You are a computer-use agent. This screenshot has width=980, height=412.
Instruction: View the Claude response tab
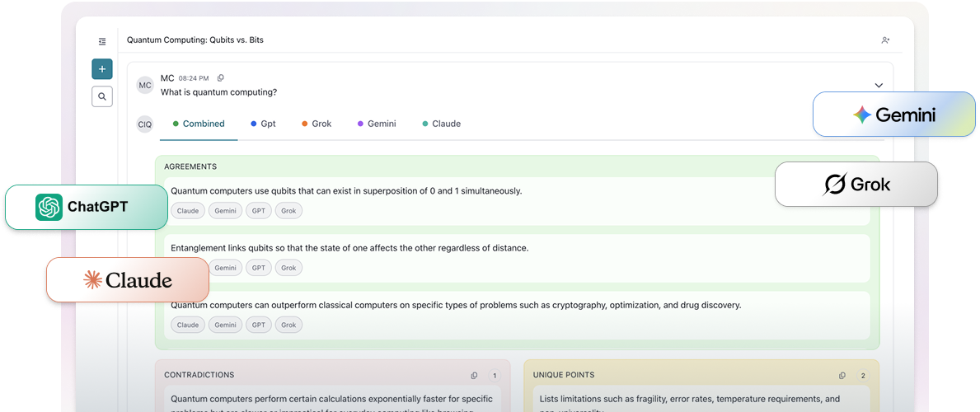pos(442,124)
